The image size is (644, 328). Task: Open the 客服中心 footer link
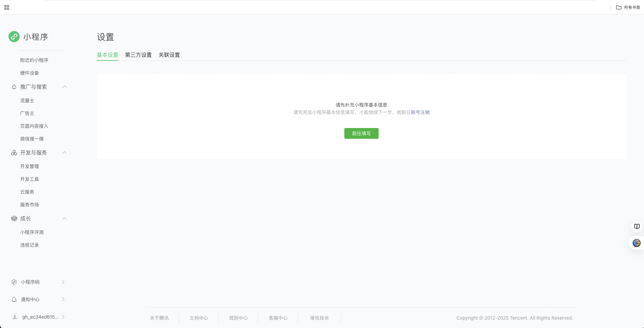click(278, 318)
